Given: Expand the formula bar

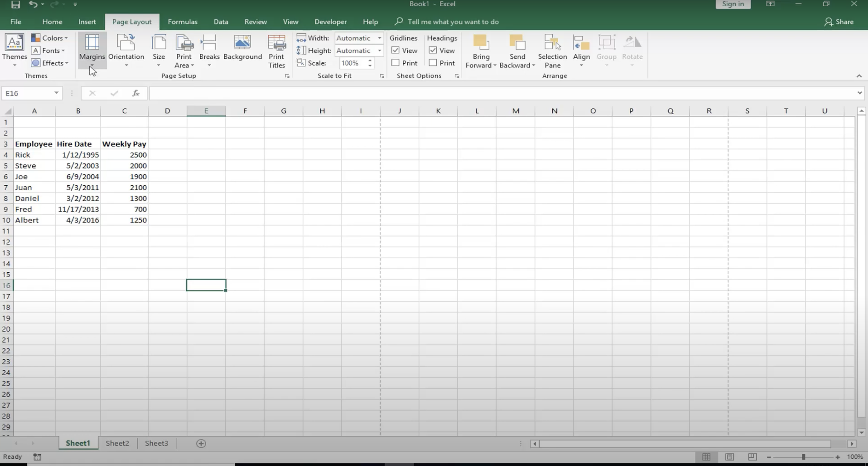Looking at the screenshot, I should coord(860,93).
